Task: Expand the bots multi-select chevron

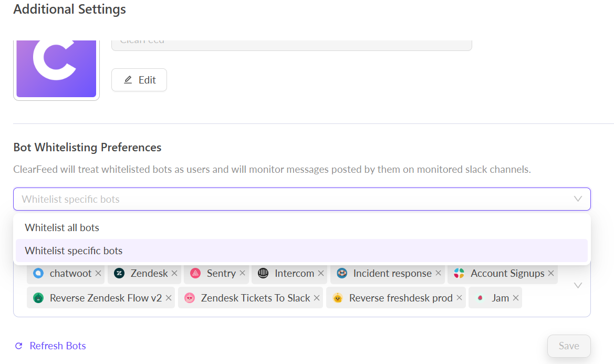Action: (x=578, y=286)
